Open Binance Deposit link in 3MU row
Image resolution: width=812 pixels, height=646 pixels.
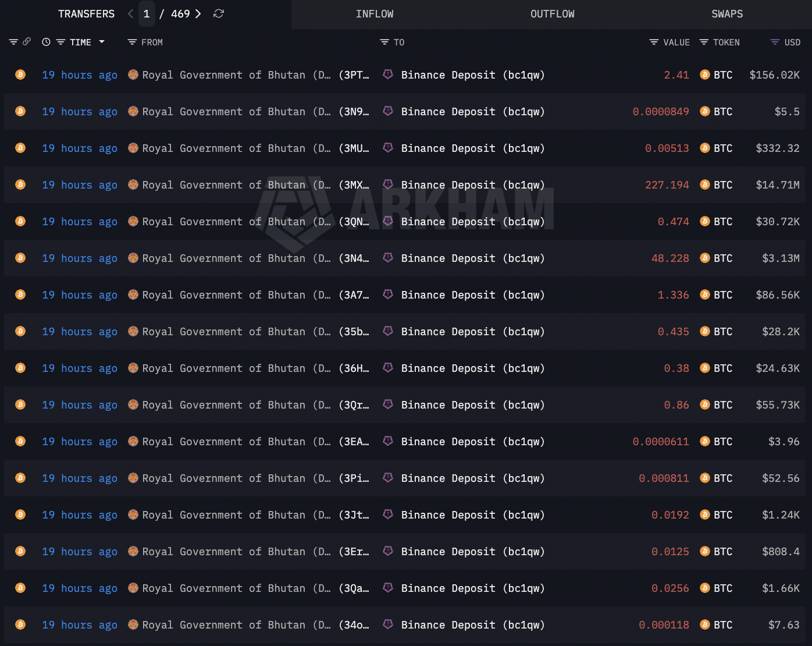tap(473, 148)
